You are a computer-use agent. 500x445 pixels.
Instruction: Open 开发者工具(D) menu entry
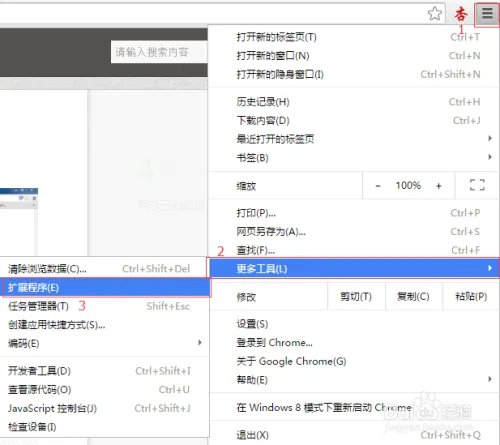pyautogui.click(x=104, y=371)
